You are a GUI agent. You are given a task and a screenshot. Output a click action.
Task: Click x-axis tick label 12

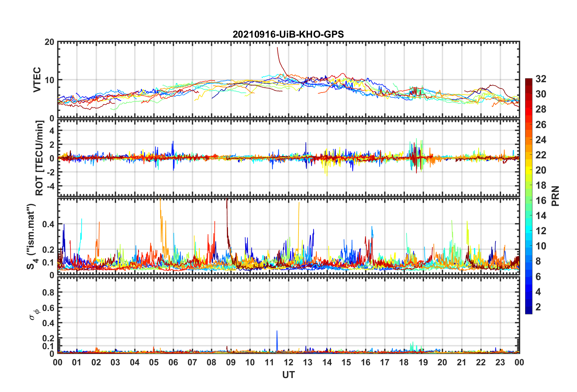click(x=288, y=362)
